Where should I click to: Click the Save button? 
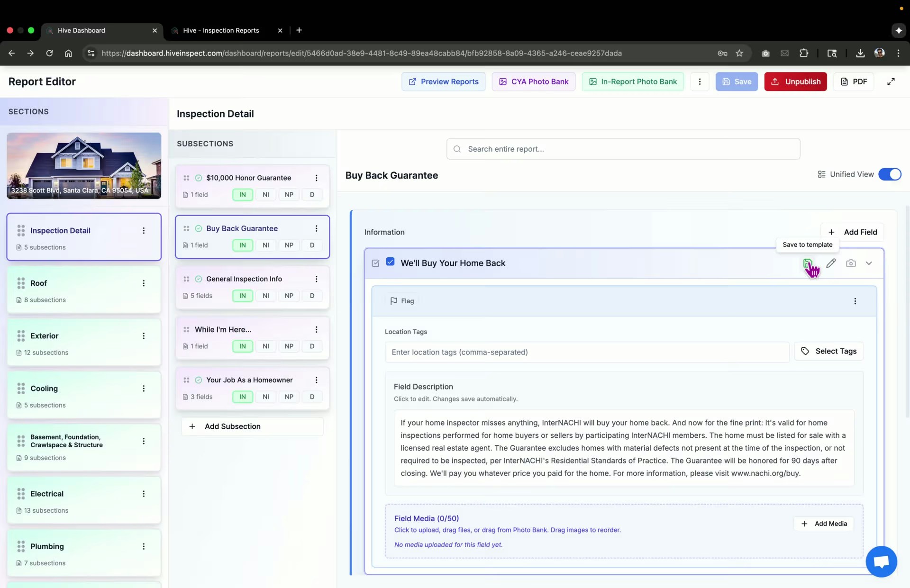pos(737,81)
